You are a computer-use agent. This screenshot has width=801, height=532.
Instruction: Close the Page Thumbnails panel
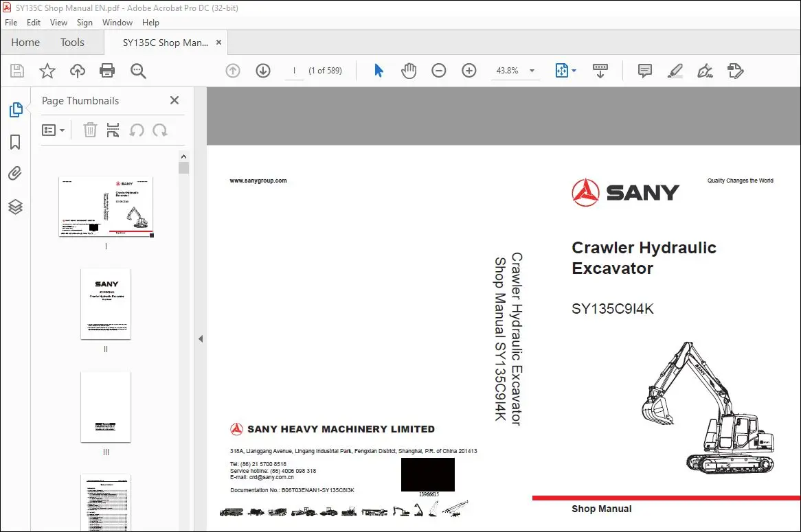[x=174, y=100]
